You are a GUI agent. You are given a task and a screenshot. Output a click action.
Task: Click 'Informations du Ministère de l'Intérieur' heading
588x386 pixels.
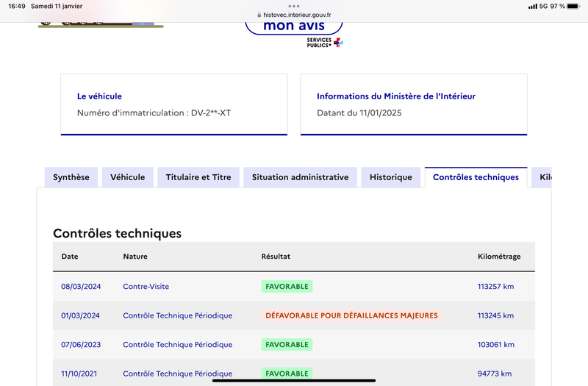click(396, 96)
